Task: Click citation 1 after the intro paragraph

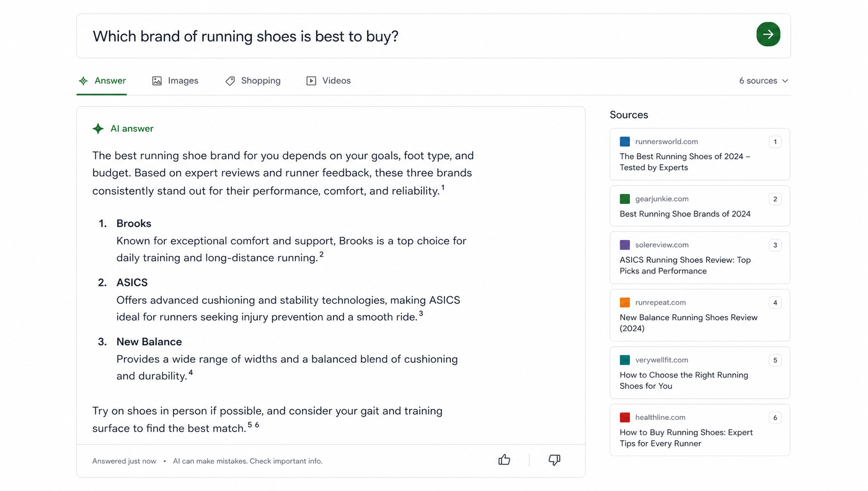Action: click(443, 188)
